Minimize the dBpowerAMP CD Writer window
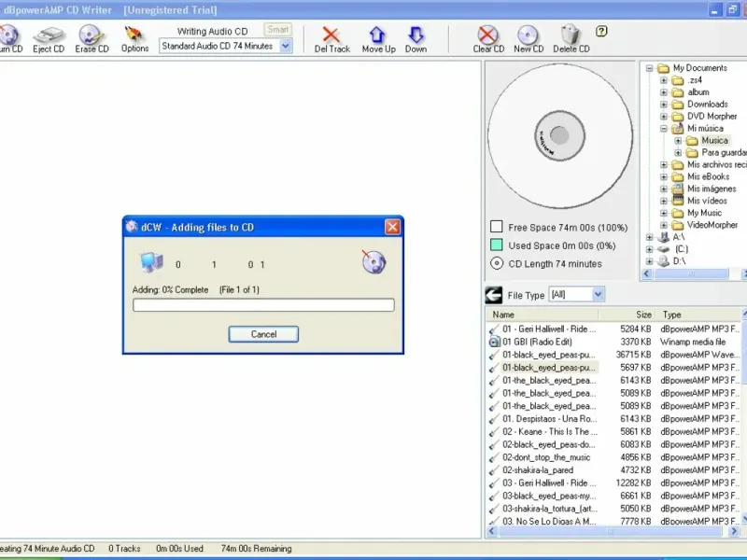The height and width of the screenshot is (560, 747). coord(714,10)
